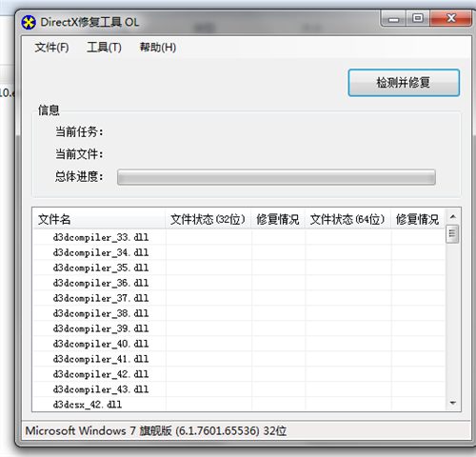Click the 总体进度 progress bar
The image size is (476, 457).
pyautogui.click(x=276, y=177)
